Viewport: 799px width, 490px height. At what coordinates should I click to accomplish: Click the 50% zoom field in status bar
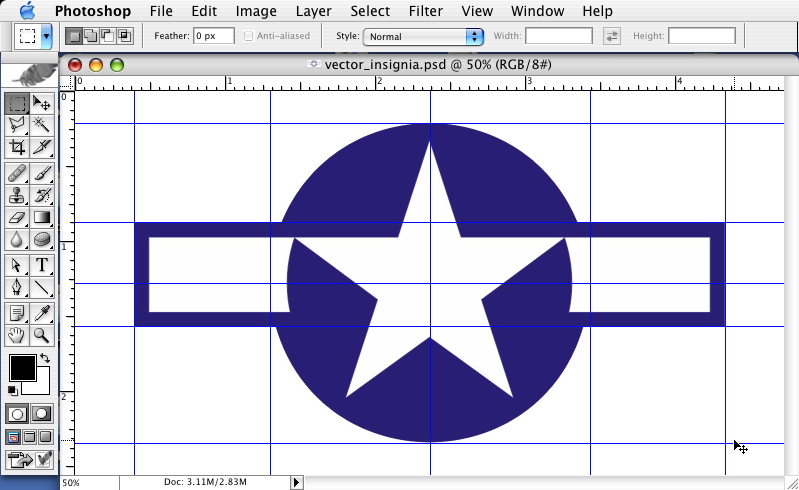coord(90,482)
